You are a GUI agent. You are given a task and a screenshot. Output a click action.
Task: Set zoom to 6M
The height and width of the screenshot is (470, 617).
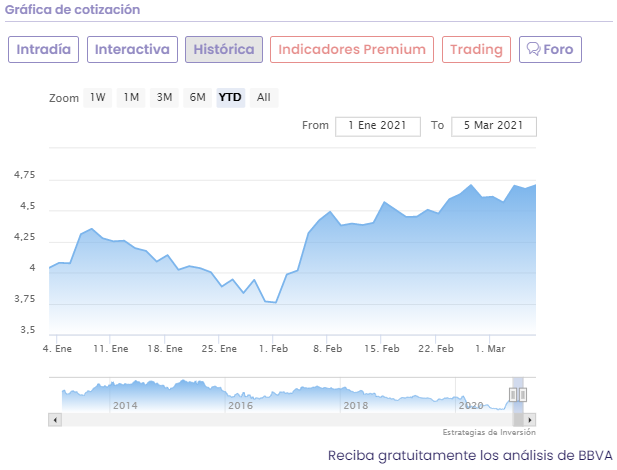point(198,98)
